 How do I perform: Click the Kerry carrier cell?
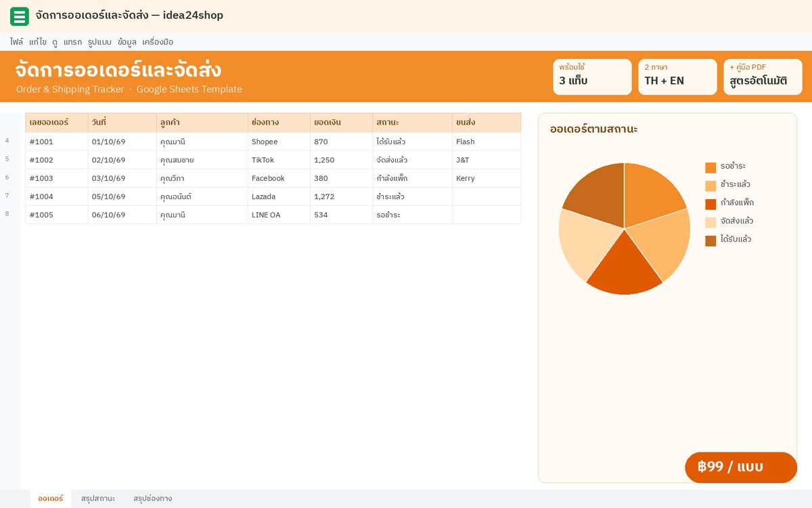487,178
